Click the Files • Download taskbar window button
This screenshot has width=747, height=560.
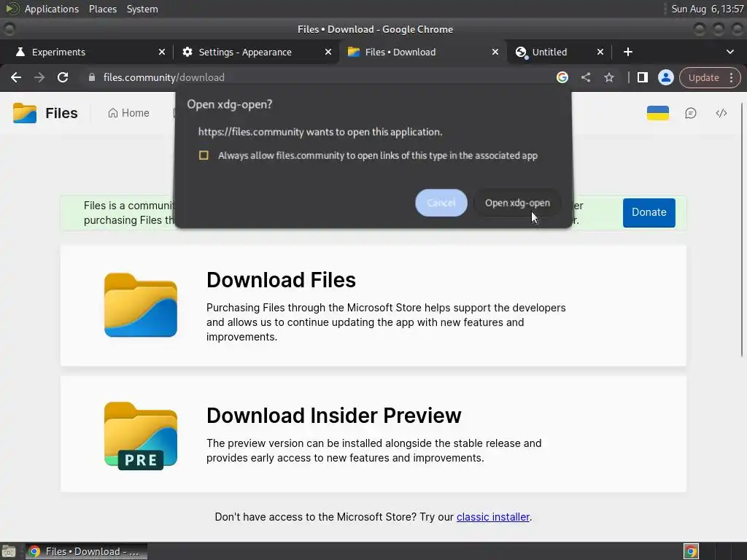pyautogui.click(x=86, y=551)
